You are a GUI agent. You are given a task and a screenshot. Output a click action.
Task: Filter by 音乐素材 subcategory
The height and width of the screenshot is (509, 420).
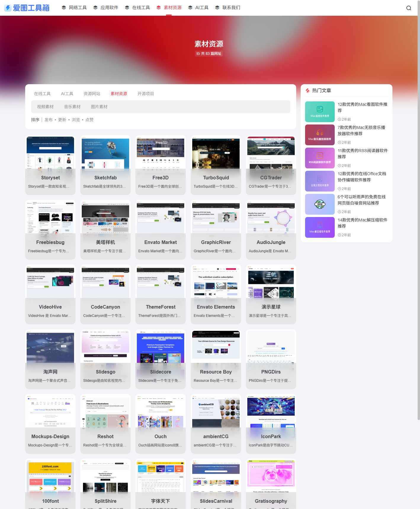(72, 107)
